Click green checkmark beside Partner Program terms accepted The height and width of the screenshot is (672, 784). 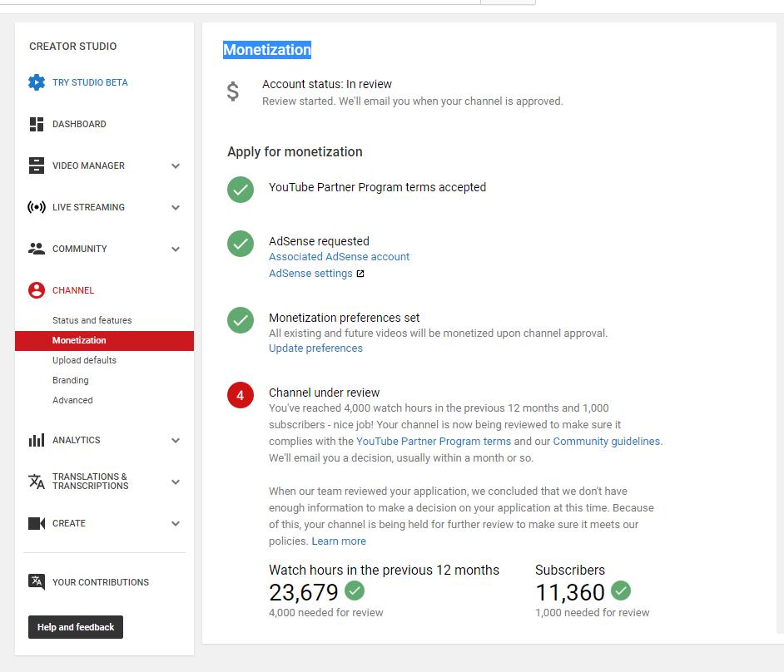(241, 190)
